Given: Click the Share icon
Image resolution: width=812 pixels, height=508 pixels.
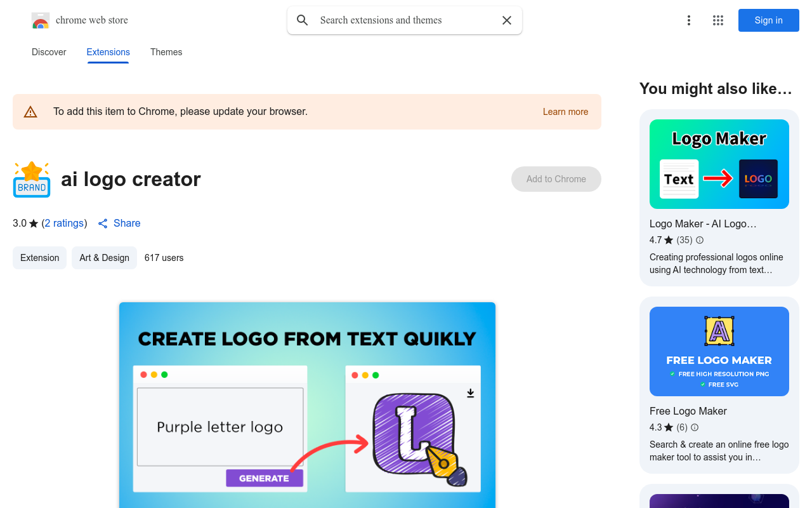Looking at the screenshot, I should (103, 224).
